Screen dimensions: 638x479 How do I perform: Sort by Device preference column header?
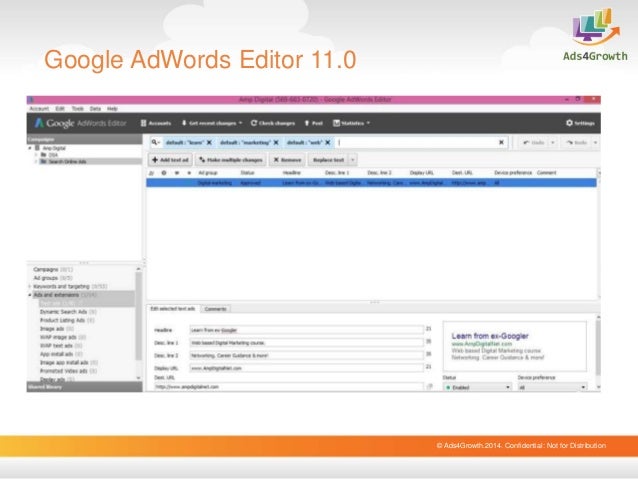click(513, 173)
